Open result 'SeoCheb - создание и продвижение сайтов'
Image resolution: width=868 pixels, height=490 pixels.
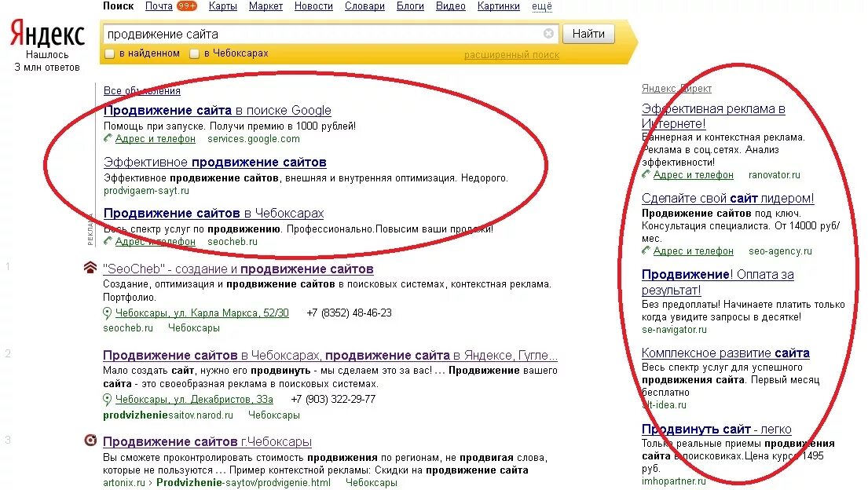pos(238,269)
